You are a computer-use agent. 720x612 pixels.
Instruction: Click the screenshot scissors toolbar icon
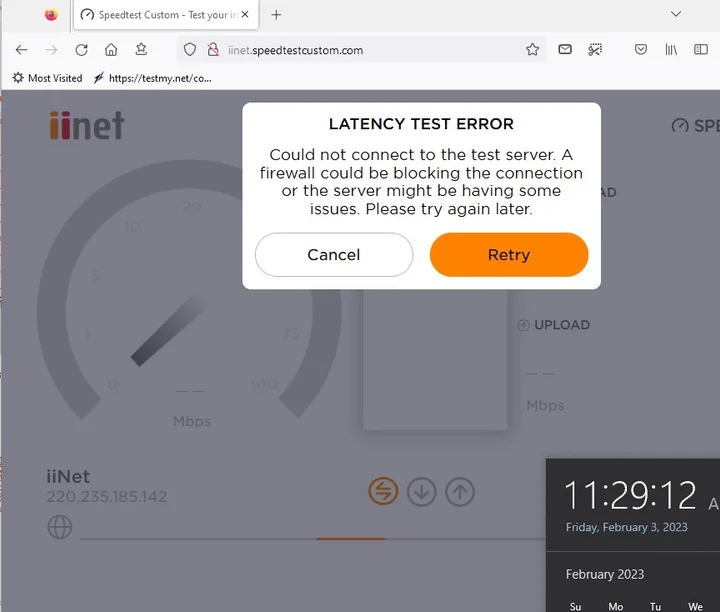pyautogui.click(x=595, y=50)
